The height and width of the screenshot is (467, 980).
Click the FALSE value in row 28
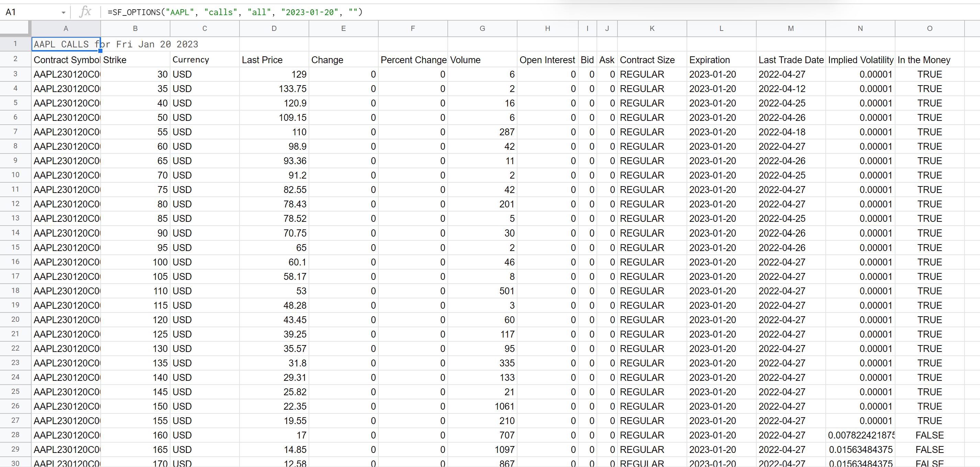tap(929, 435)
